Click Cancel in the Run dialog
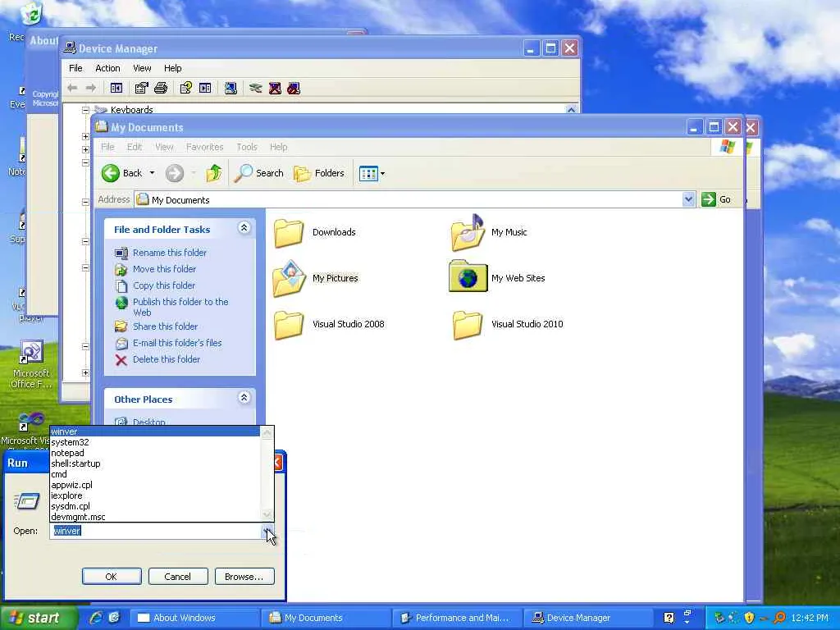 [178, 577]
